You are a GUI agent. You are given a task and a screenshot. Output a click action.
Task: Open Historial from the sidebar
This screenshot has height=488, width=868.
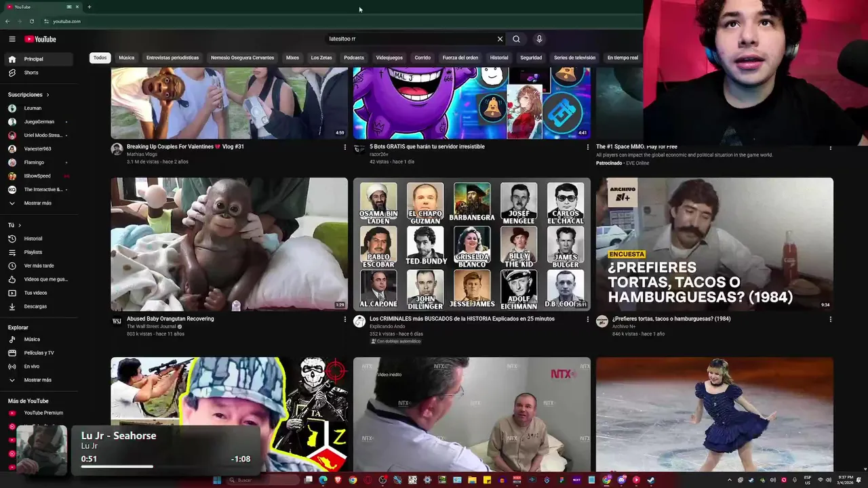click(x=39, y=239)
